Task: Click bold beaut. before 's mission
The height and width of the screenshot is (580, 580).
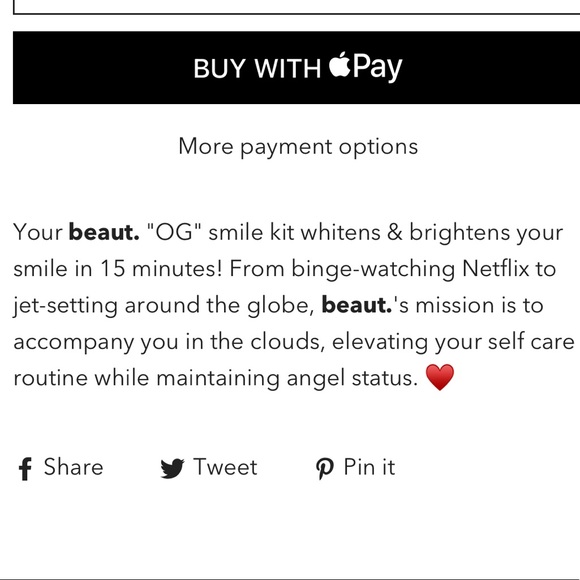Action: click(356, 305)
